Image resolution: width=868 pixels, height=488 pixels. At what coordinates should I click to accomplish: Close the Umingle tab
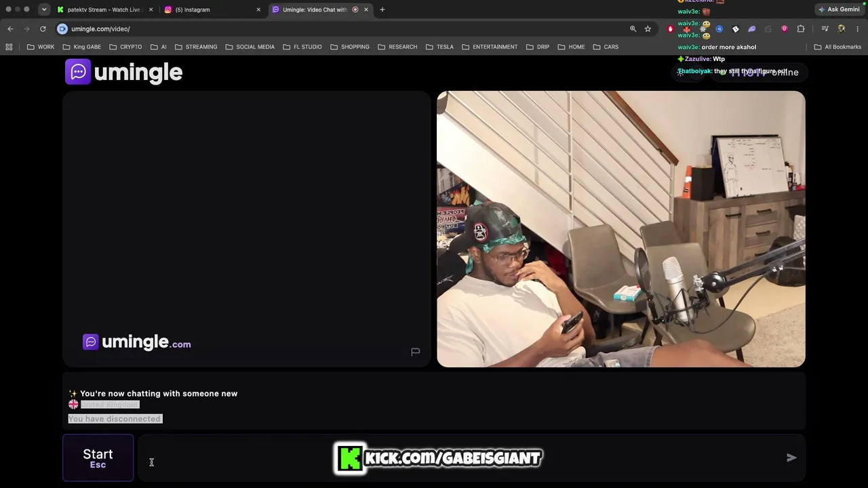(x=366, y=9)
